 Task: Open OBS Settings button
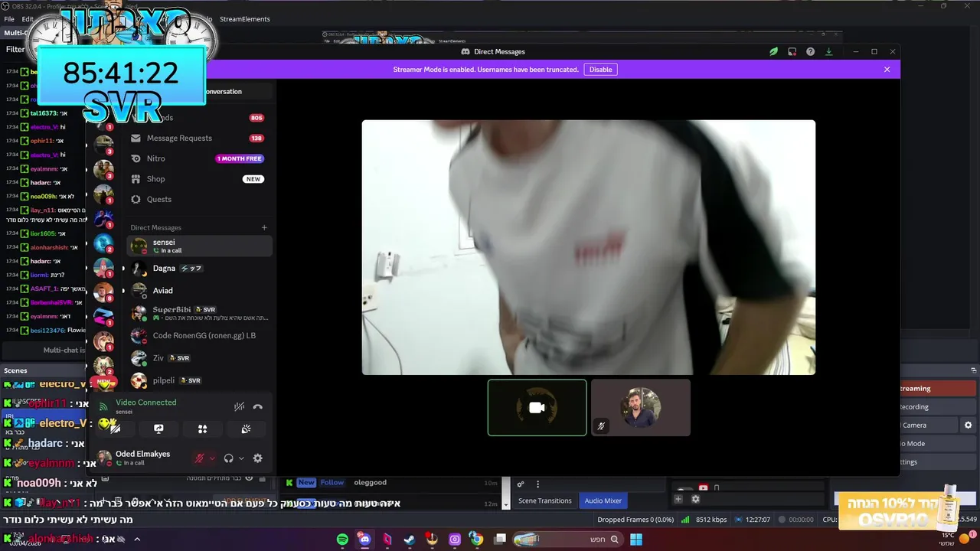[x=938, y=462]
